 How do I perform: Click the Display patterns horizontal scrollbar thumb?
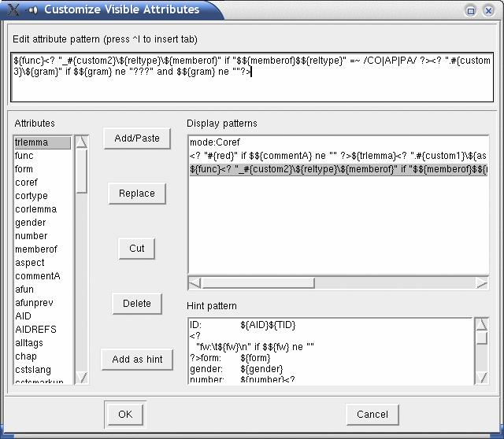(x=258, y=283)
